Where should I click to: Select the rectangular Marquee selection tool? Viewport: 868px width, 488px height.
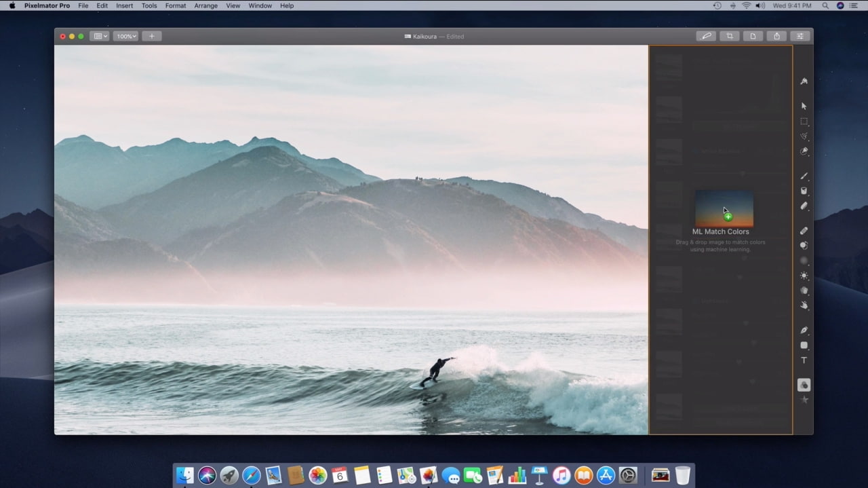[804, 121]
